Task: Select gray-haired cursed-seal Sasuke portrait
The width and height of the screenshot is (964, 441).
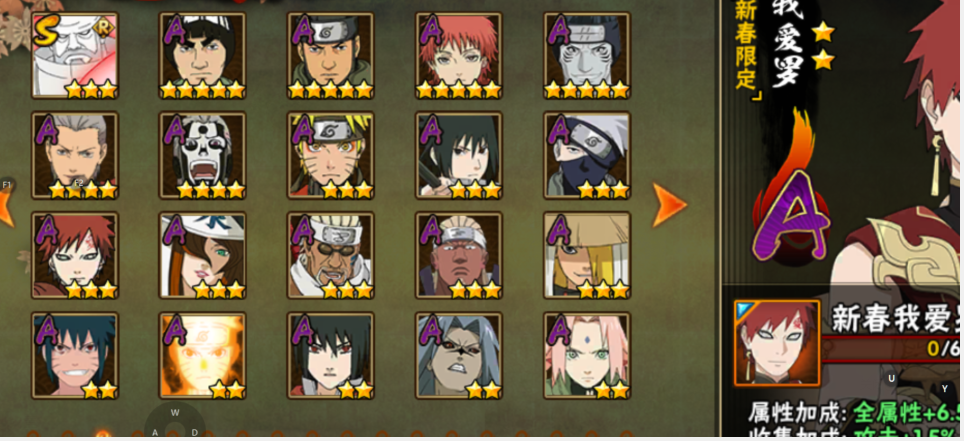Action: click(x=459, y=356)
